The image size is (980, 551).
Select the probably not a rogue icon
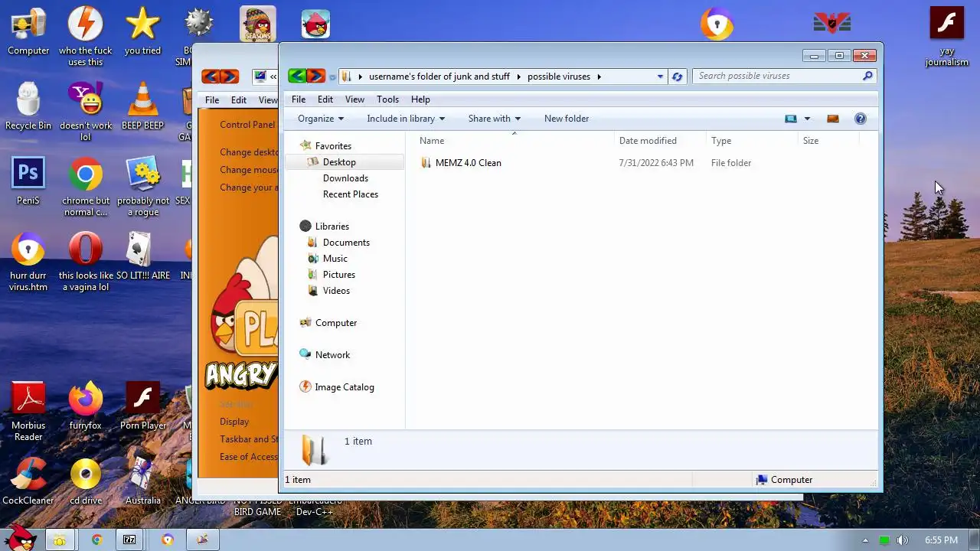(x=143, y=187)
